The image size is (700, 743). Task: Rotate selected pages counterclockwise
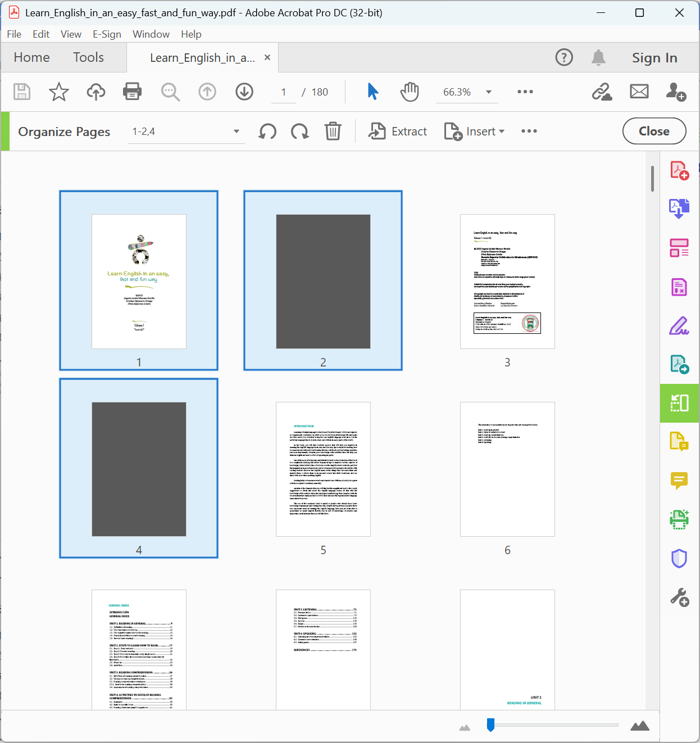(x=267, y=131)
